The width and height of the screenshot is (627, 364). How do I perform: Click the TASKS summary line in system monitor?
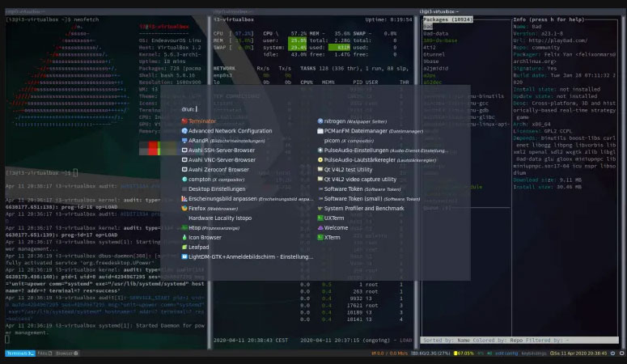pos(354,69)
